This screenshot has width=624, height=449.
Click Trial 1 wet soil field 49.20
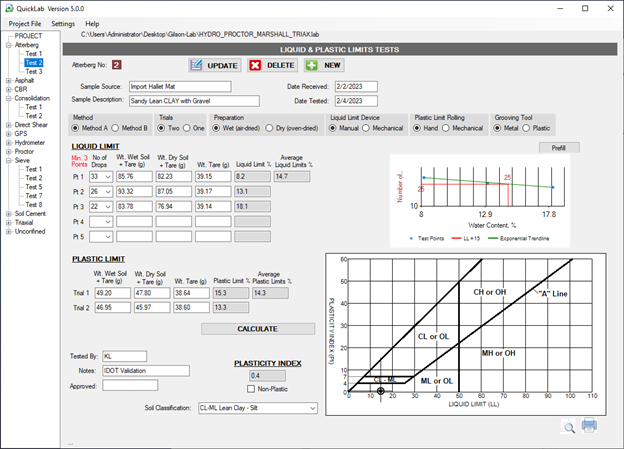click(x=113, y=293)
